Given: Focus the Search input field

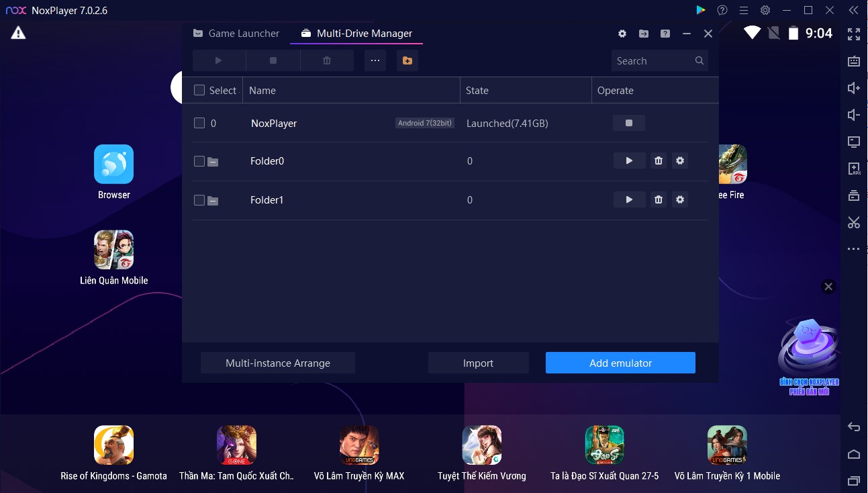Looking at the screenshot, I should (x=653, y=60).
